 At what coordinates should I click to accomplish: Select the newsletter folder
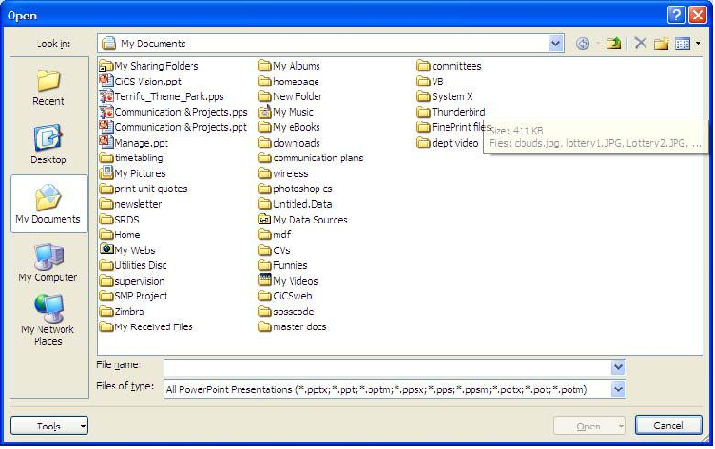tap(131, 204)
